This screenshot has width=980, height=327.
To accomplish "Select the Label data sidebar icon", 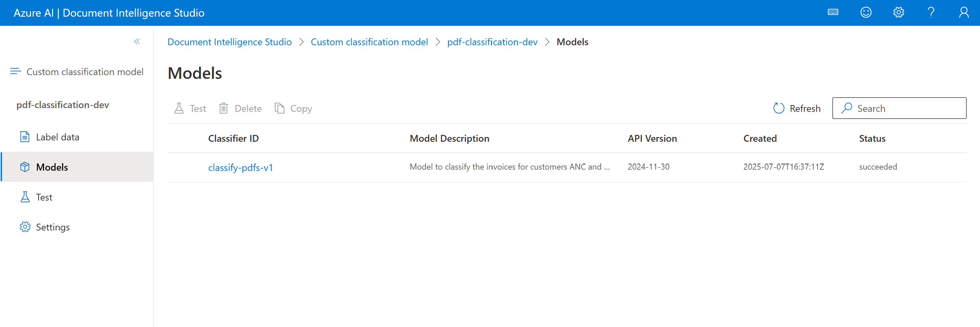I will (x=24, y=137).
